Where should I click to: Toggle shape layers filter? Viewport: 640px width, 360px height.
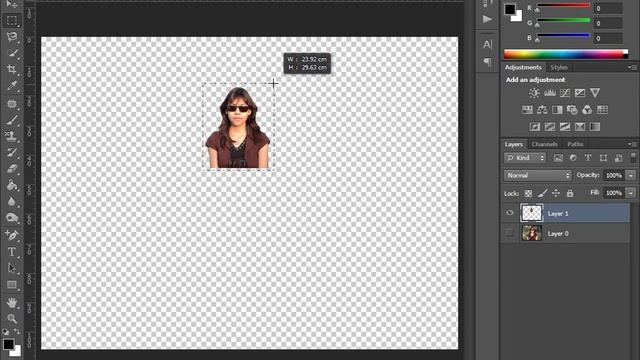pos(603,158)
